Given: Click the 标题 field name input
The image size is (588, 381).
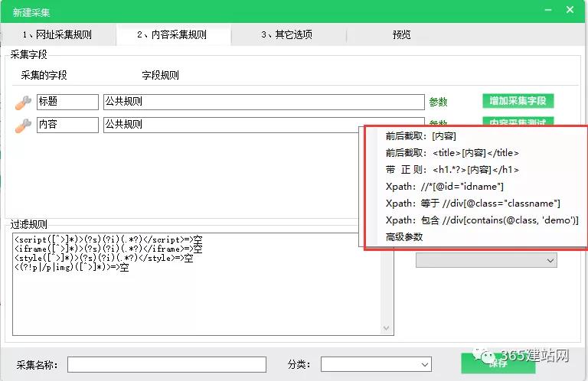Looking at the screenshot, I should tap(67, 102).
